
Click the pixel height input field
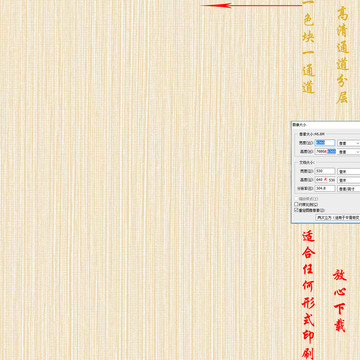325,151
